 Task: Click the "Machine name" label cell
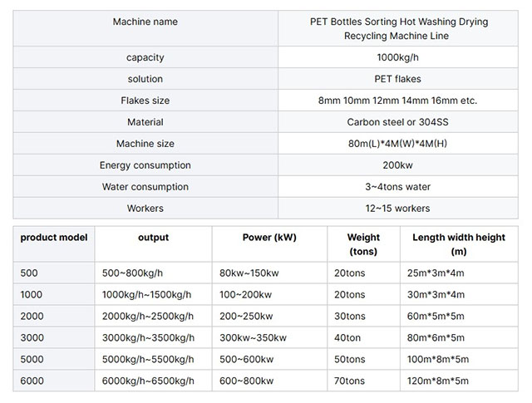point(145,22)
